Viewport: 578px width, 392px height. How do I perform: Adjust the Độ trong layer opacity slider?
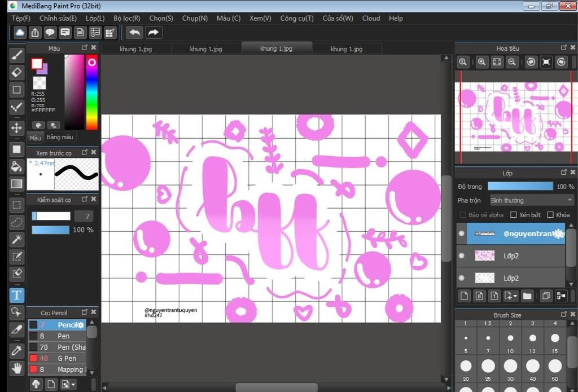[x=520, y=187]
